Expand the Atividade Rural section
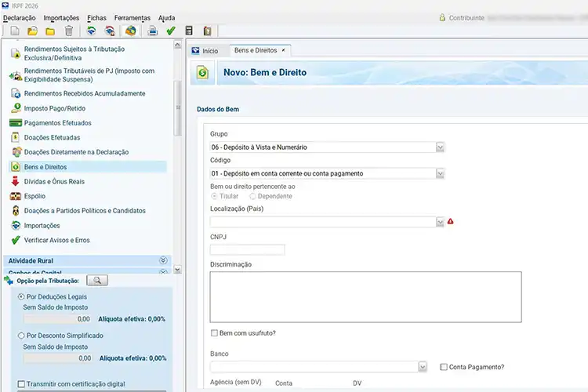Screen dimensions: 588x392 tap(163, 260)
